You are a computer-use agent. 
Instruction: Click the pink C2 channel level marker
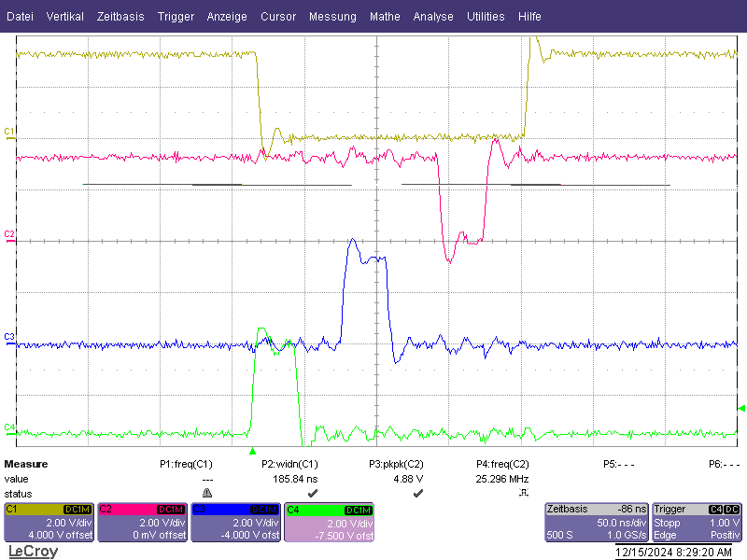coord(9,236)
